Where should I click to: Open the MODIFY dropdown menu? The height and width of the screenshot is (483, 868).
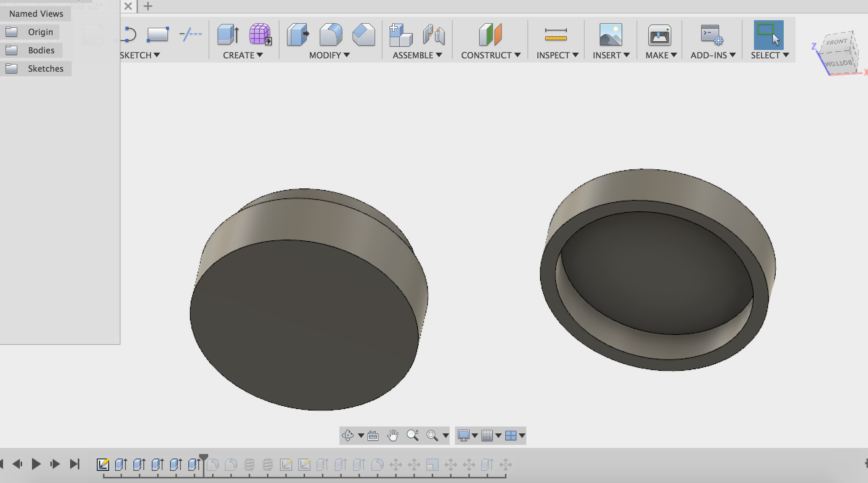tap(330, 55)
